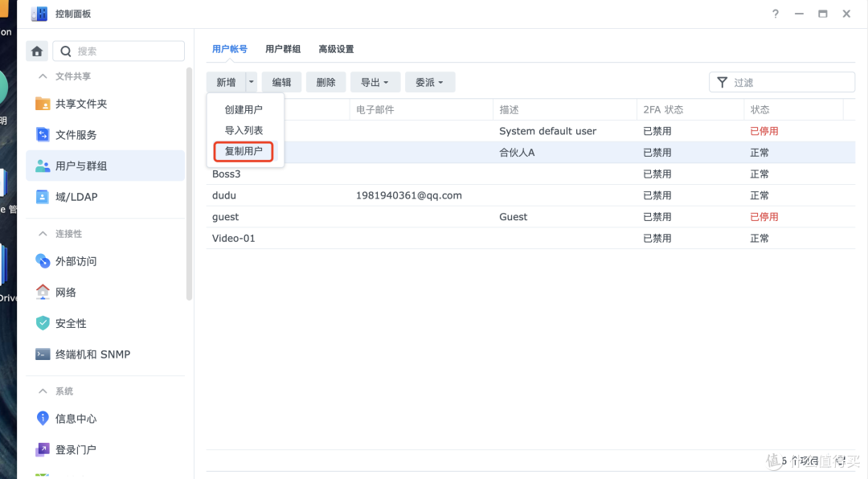
Task: Click the sidebar search (搜索) field
Action: [x=118, y=51]
